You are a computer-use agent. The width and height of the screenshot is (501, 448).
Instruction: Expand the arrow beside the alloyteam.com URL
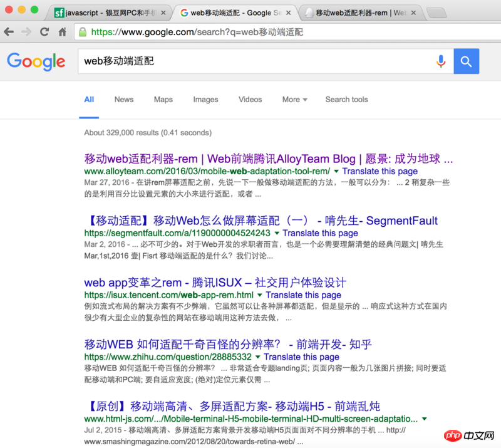[x=336, y=172]
